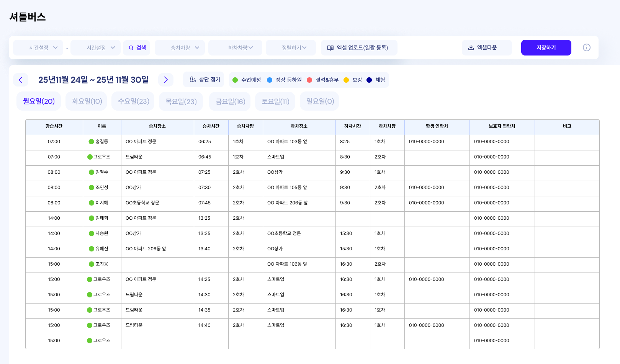This screenshot has width=620, height=364.
Task: Click the name 홍길동 in the table
Action: tap(102, 142)
